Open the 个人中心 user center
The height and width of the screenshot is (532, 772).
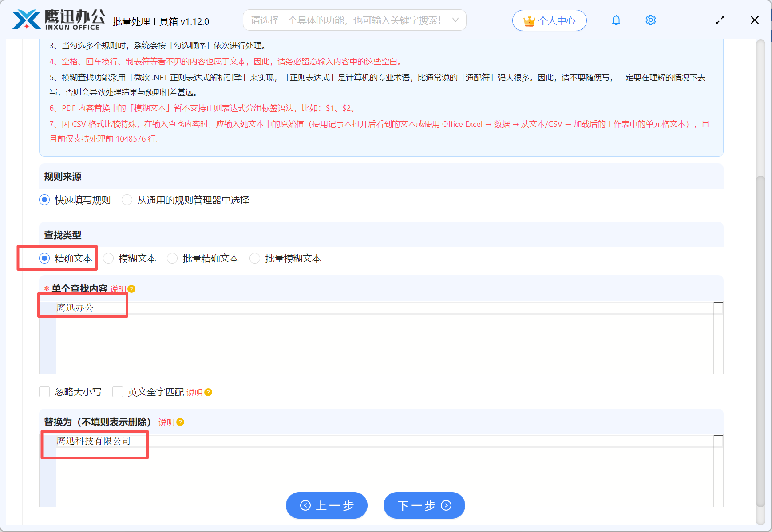(x=549, y=20)
